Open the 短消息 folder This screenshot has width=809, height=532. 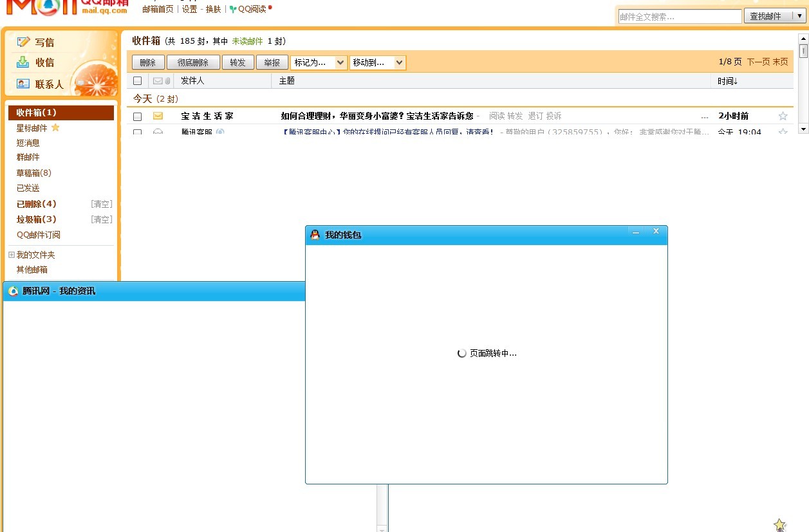(28, 143)
